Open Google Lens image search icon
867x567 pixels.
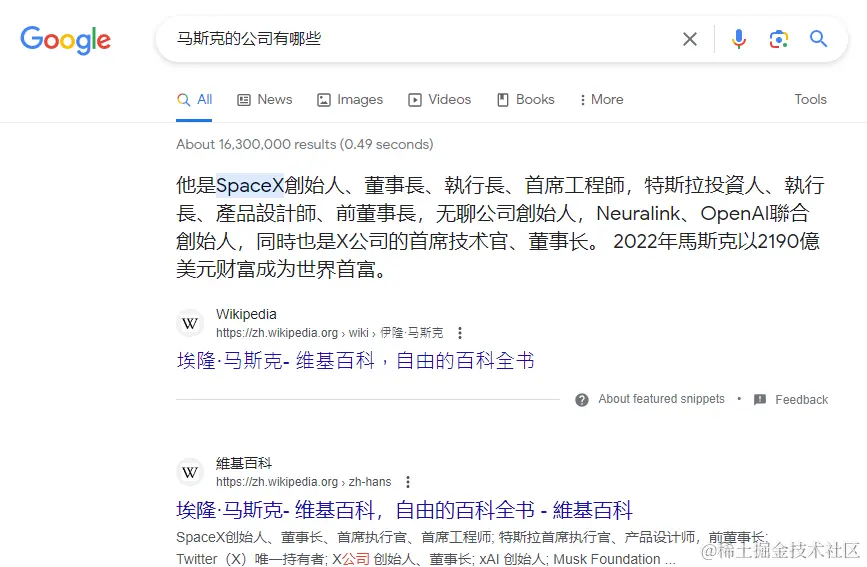(779, 39)
